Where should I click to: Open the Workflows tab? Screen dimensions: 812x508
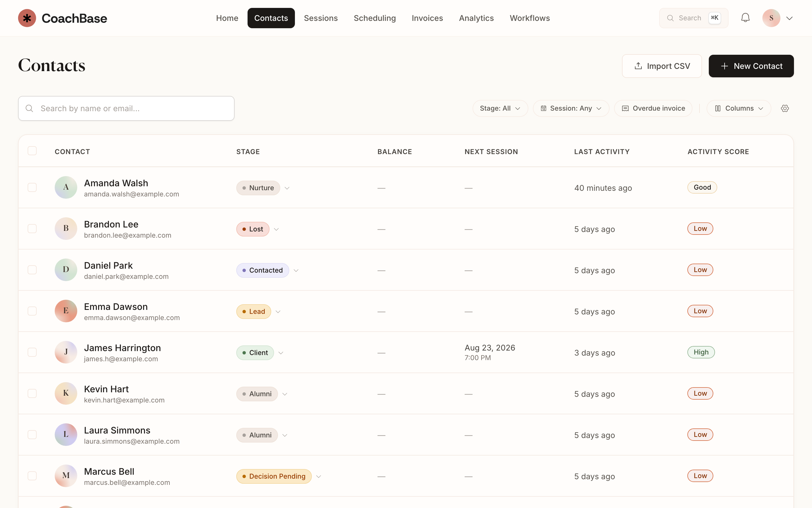[x=530, y=18]
